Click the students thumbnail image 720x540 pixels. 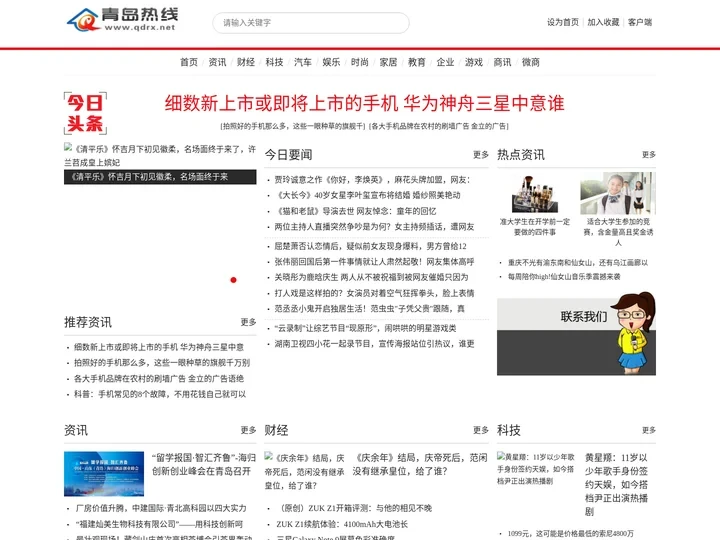(x=618, y=193)
